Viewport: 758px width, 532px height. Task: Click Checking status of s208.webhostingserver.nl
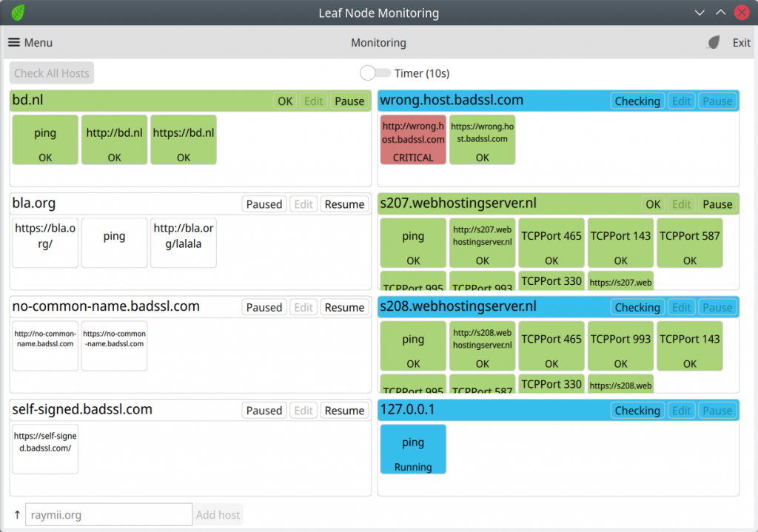[x=637, y=307]
